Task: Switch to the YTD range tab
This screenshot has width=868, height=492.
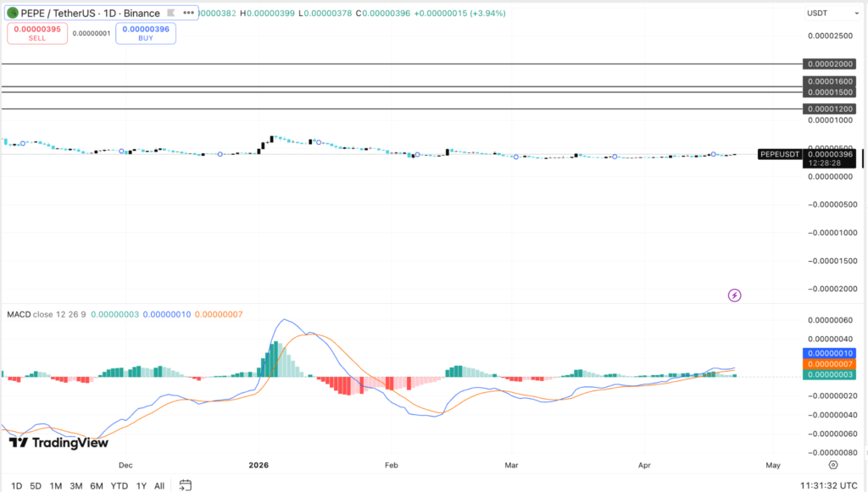Action: (x=119, y=486)
